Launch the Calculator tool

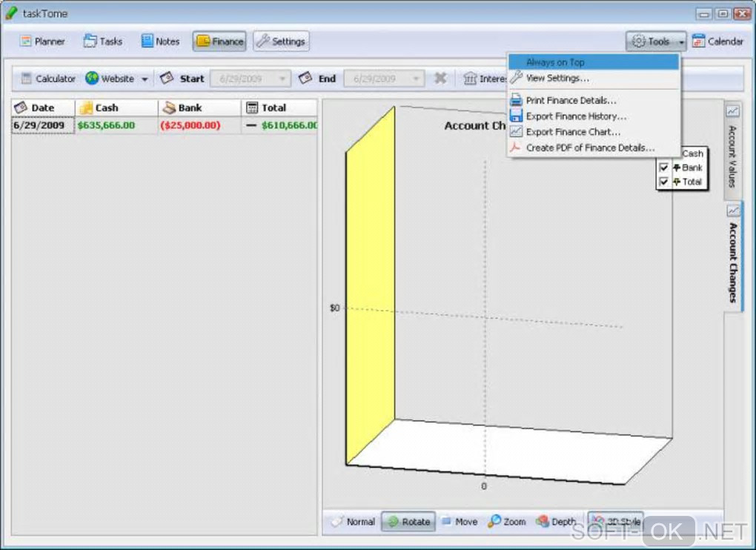(48, 79)
